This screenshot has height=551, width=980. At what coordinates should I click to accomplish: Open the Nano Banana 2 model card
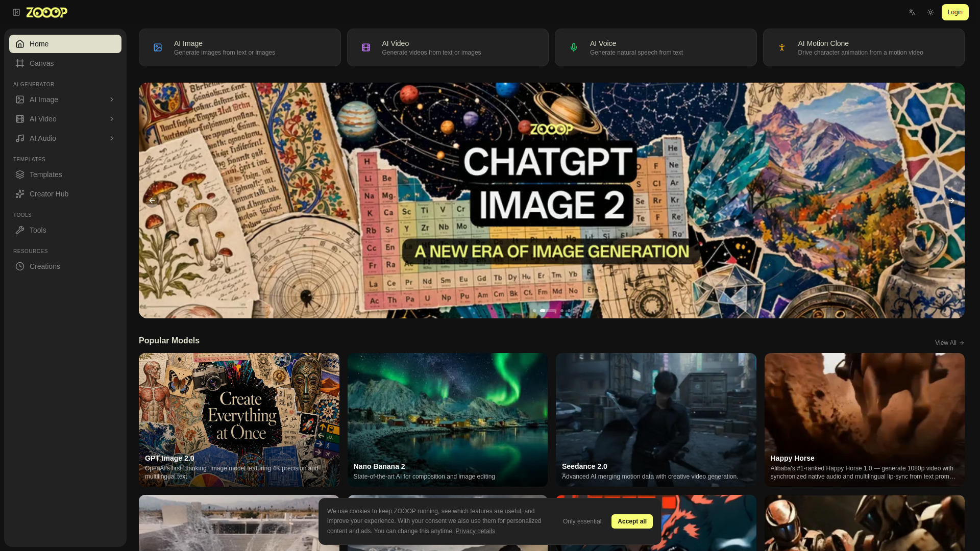[x=448, y=420]
